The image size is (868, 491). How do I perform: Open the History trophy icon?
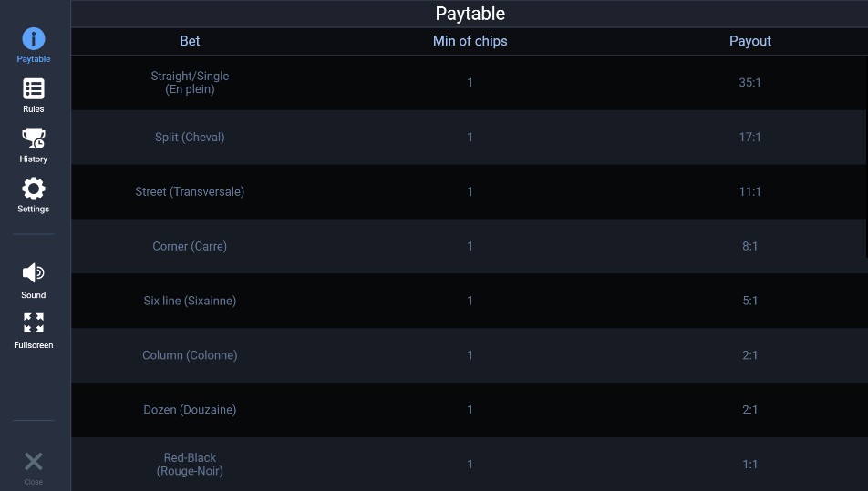pyautogui.click(x=34, y=139)
